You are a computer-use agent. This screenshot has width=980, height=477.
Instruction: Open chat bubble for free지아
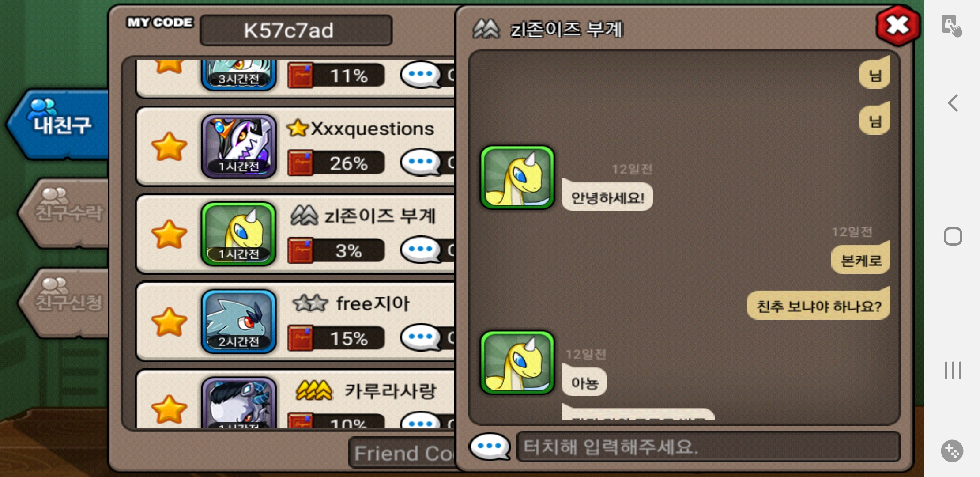point(422,338)
